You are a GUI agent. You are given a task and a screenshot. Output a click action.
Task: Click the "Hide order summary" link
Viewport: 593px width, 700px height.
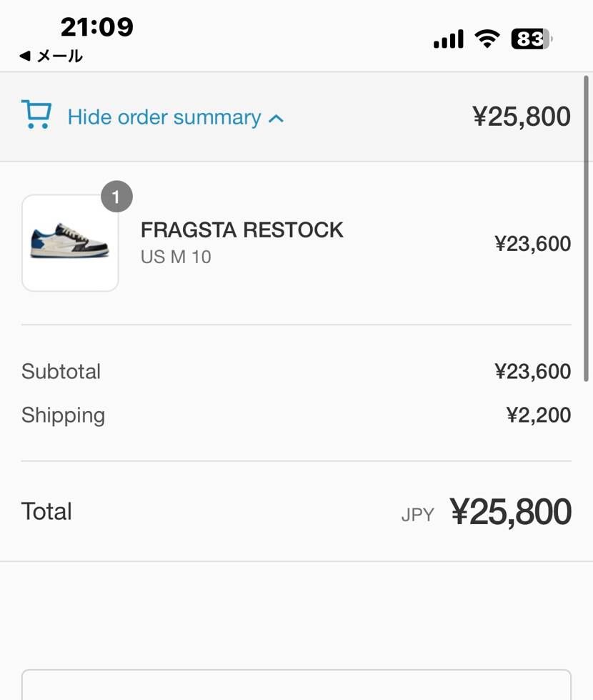point(164,117)
